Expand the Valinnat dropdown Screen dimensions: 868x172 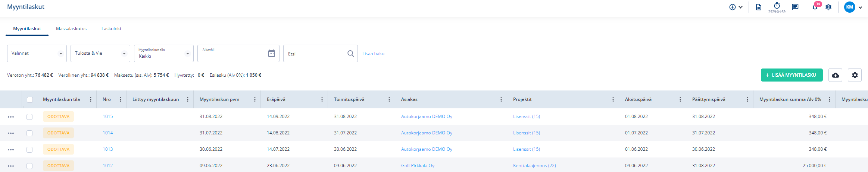[37, 53]
